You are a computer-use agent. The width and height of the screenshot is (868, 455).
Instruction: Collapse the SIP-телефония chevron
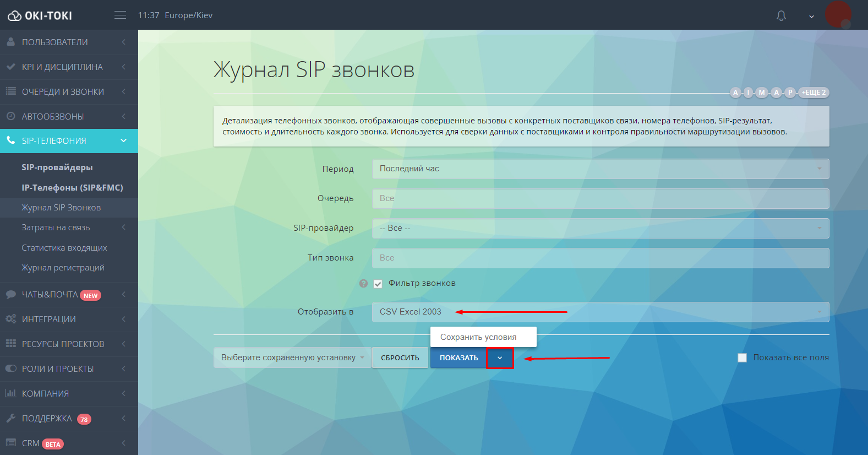tap(124, 140)
